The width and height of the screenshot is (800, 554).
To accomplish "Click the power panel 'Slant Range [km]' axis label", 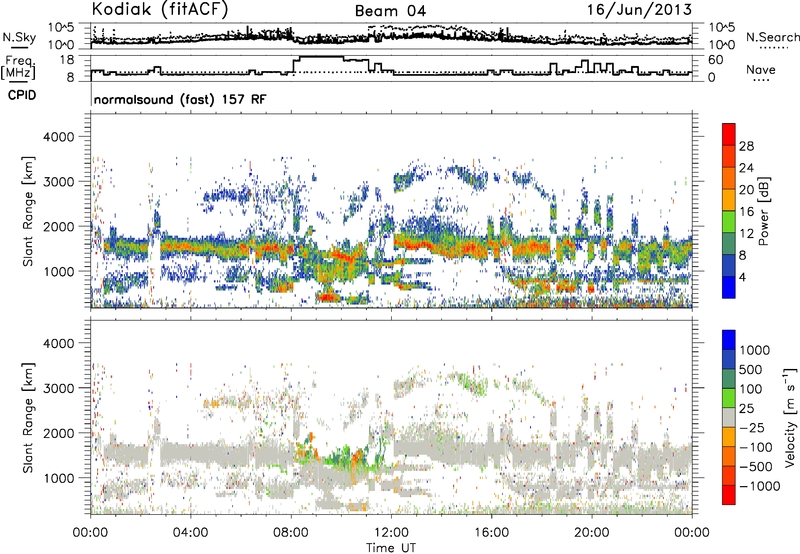I will coord(28,211).
